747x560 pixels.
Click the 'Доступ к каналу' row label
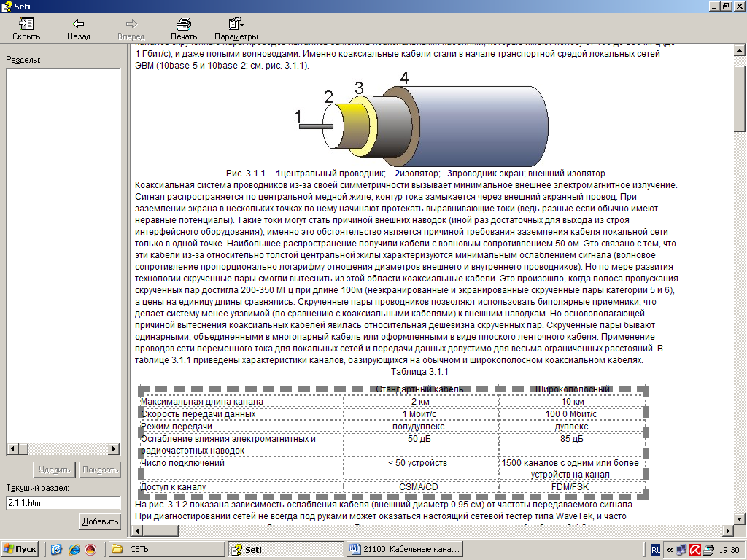[x=174, y=487]
